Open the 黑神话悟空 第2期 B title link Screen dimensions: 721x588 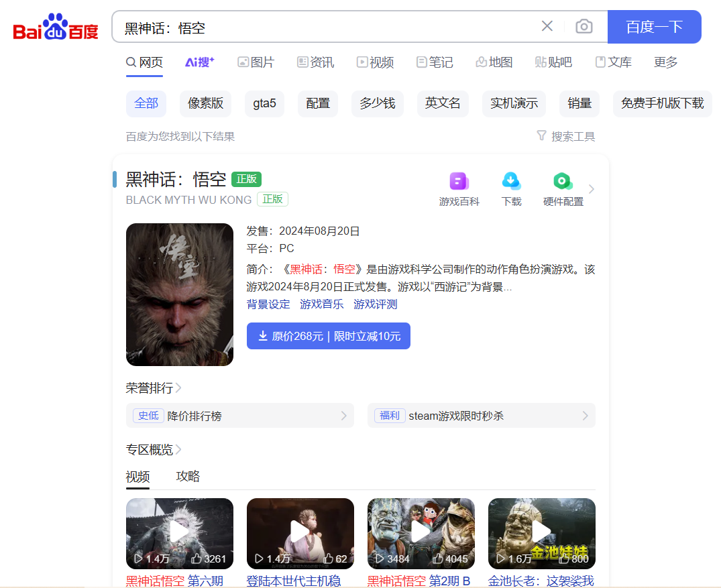[x=419, y=581]
